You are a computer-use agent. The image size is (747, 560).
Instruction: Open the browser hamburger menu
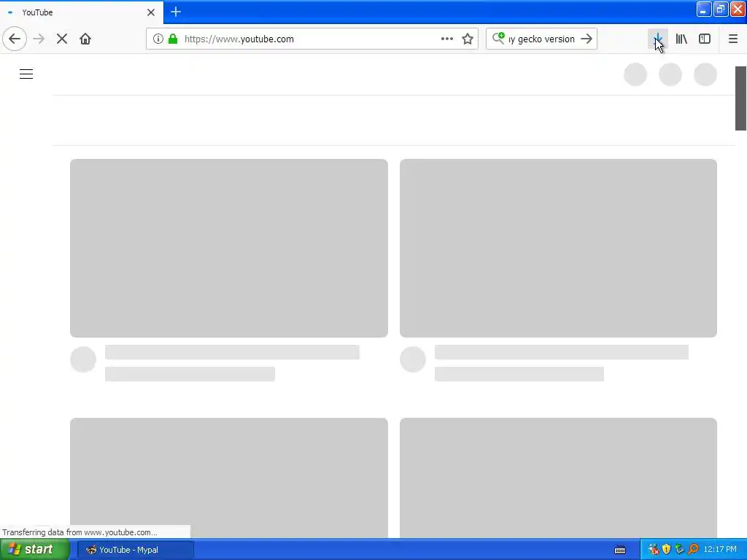pyautogui.click(x=733, y=39)
